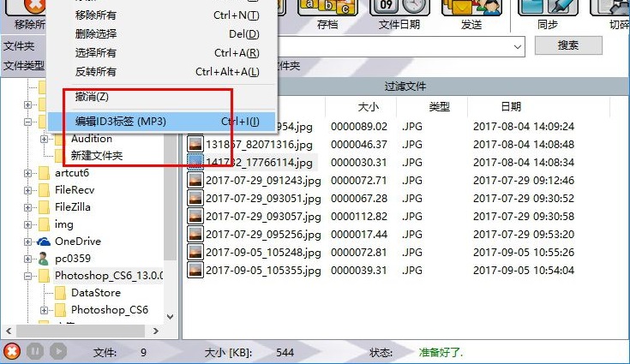Choose 选择所有 from the context menu
The image size is (630, 364).
tap(162, 53)
